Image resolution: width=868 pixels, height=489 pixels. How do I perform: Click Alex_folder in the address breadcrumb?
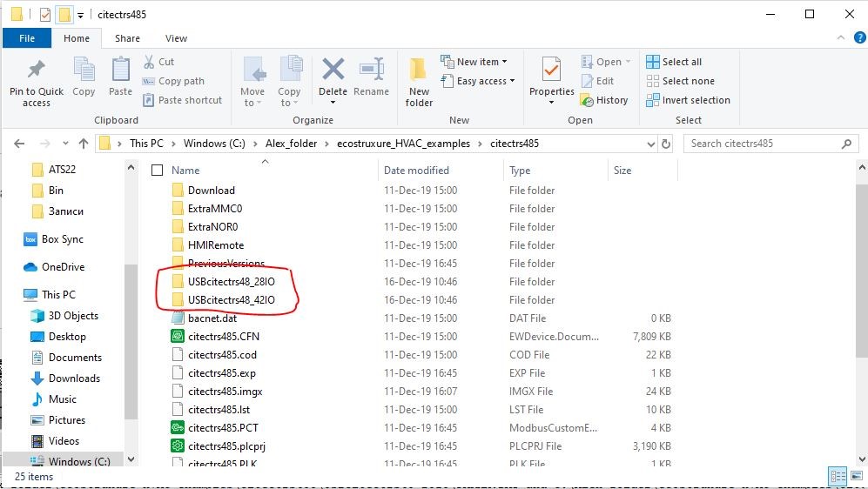(x=291, y=144)
